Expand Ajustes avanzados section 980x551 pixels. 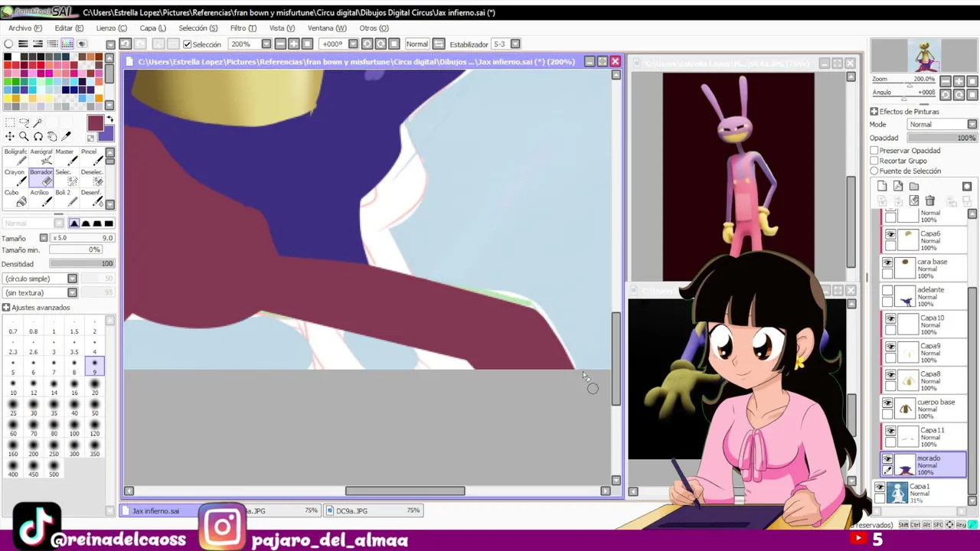coord(6,308)
